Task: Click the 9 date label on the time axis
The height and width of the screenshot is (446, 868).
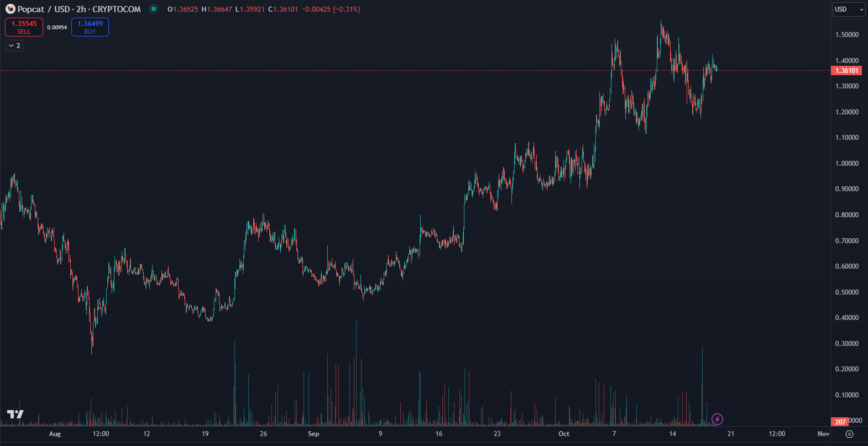Action: point(380,434)
